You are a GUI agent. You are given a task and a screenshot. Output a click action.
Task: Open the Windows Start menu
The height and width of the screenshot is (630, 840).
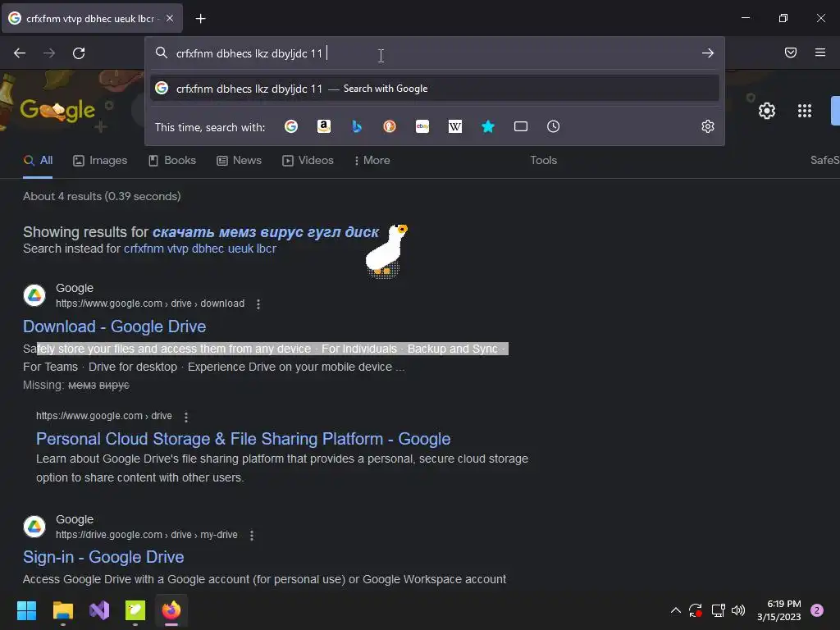coord(26,610)
